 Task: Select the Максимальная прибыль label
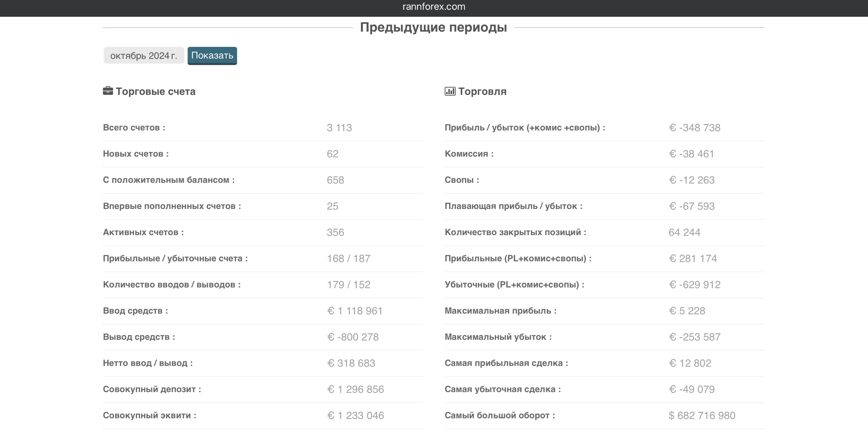(501, 311)
